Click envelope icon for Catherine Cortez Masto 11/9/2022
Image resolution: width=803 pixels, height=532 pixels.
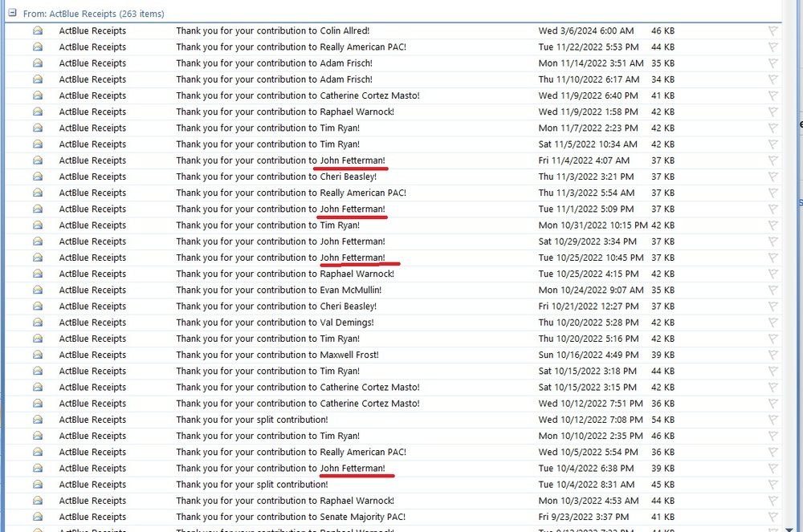point(38,95)
